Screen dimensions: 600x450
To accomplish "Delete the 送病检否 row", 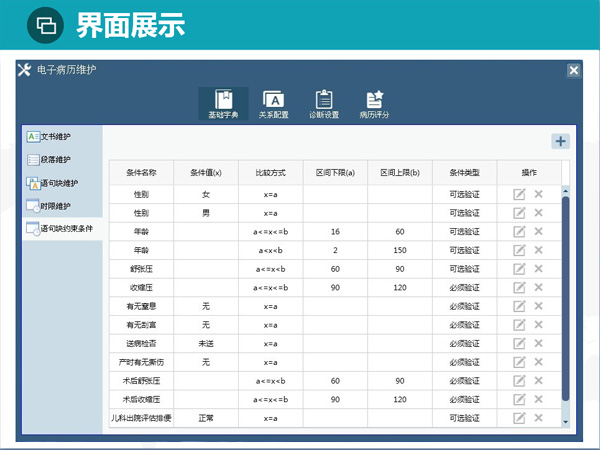I will pyautogui.click(x=538, y=343).
